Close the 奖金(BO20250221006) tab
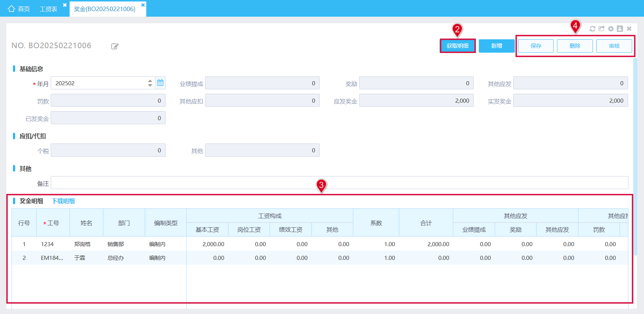Viewport: 644px width, 314px height. click(x=143, y=5)
